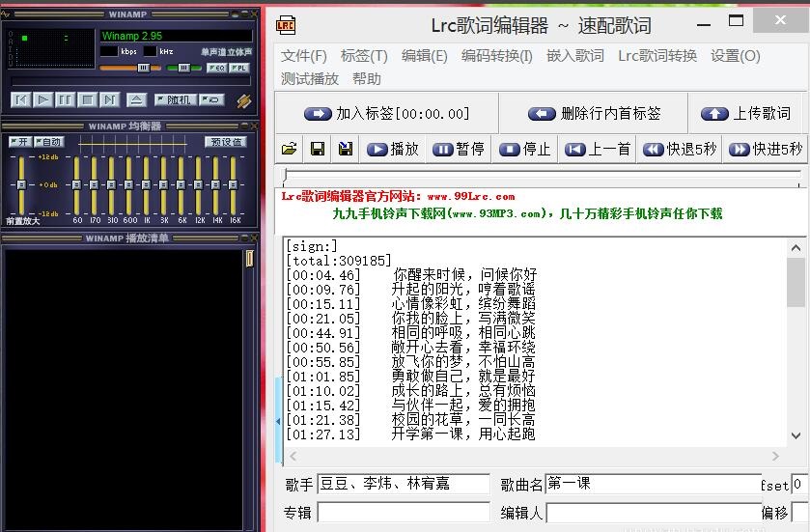810x532 pixels.
Task: Open 编辑(E) menu
Action: [x=424, y=56]
